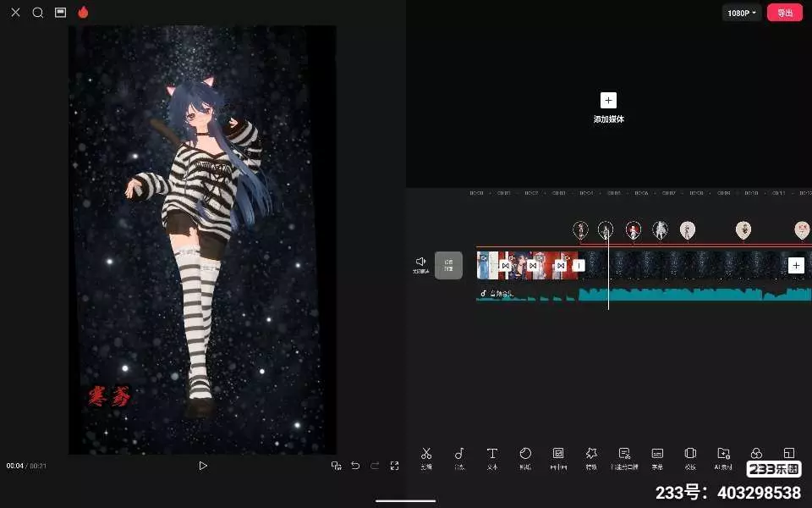The image size is (812, 508).
Task: Open the Captions tool
Action: [x=657, y=456]
